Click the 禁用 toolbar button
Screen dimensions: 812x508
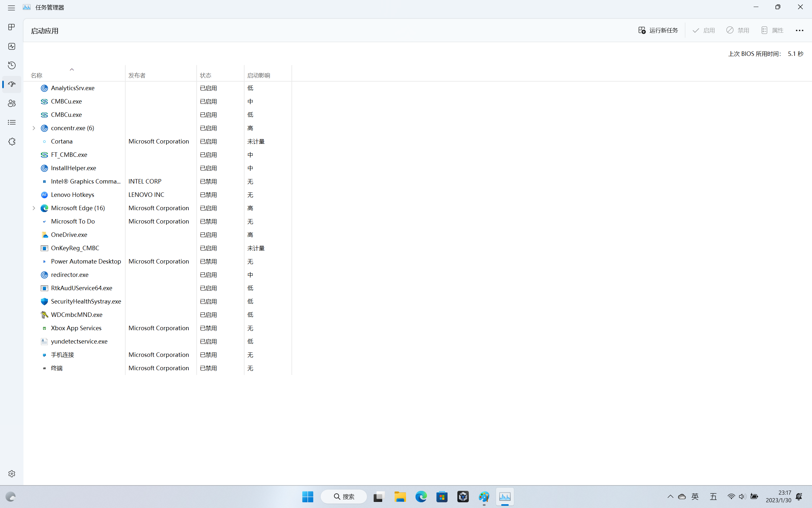738,30
